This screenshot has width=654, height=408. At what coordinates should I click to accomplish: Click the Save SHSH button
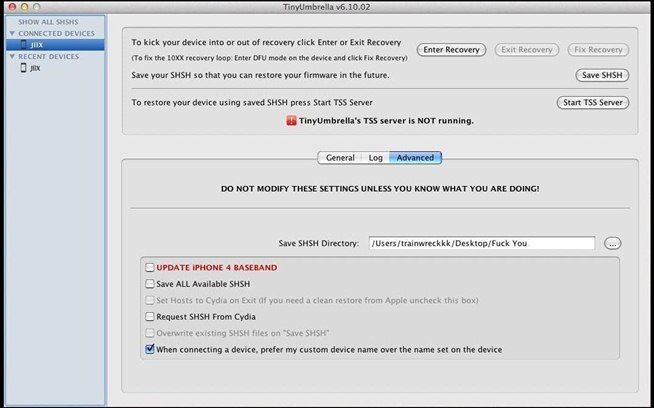point(602,75)
